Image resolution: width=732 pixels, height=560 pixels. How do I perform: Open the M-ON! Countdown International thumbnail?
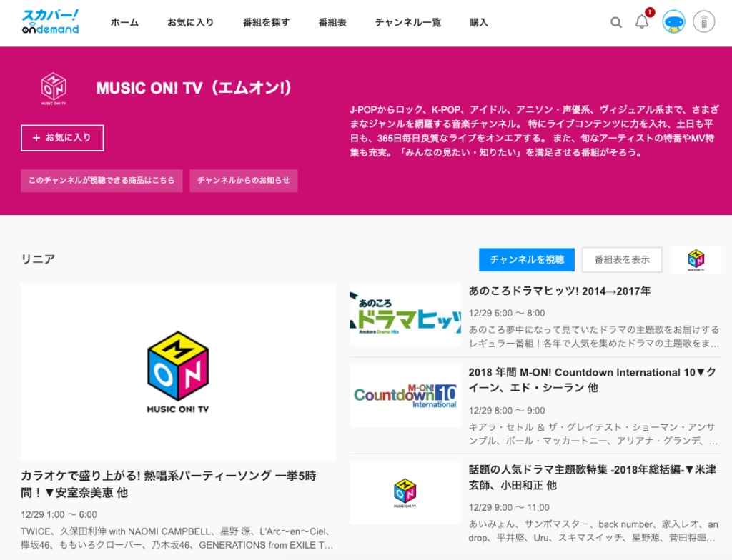coord(405,396)
